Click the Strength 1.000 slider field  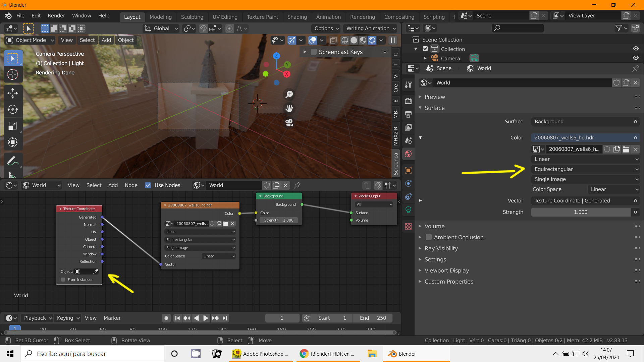581,212
